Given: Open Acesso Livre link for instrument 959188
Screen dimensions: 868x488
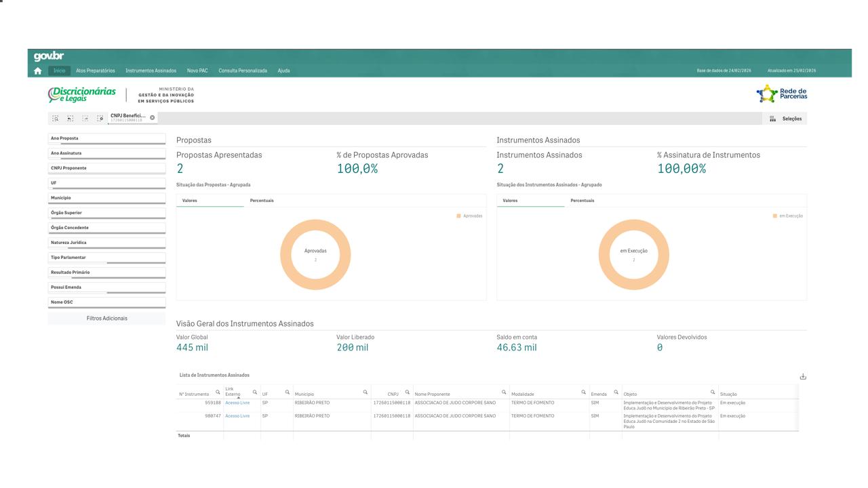Looking at the screenshot, I should tap(237, 403).
